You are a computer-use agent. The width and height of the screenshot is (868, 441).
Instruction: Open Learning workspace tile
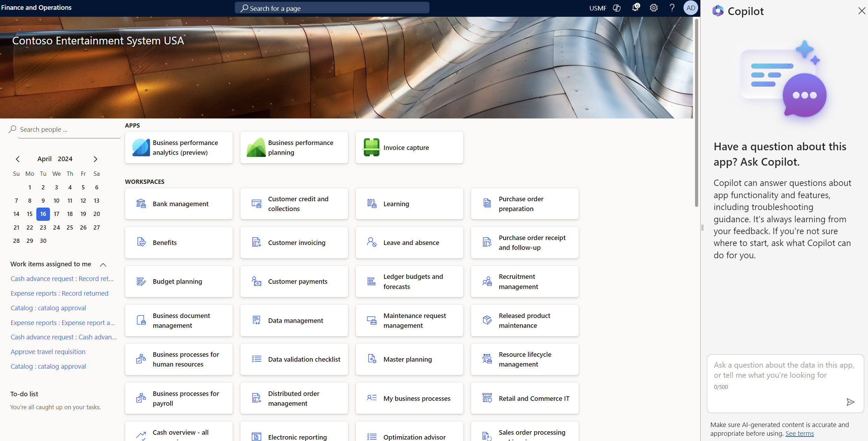409,204
